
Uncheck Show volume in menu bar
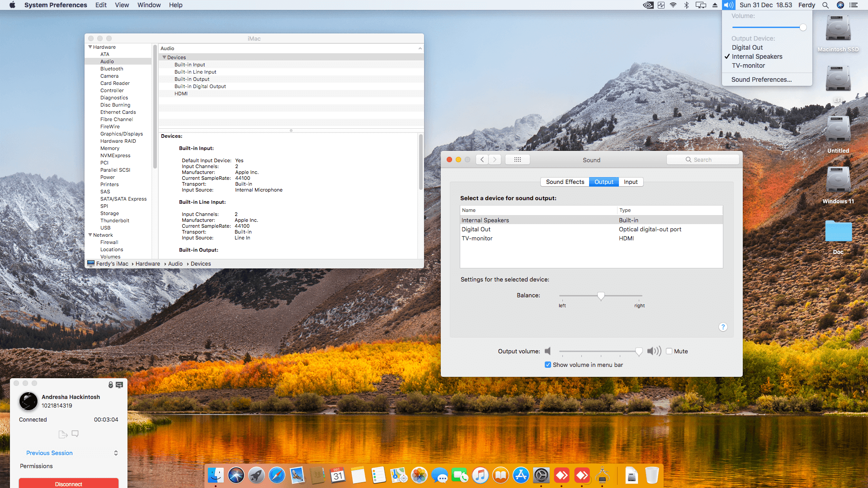tap(547, 365)
